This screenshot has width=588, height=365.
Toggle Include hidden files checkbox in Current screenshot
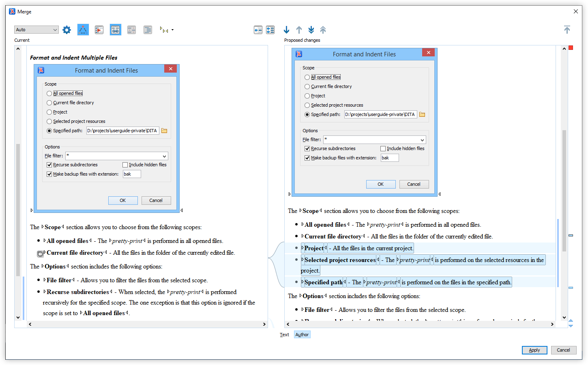point(125,165)
